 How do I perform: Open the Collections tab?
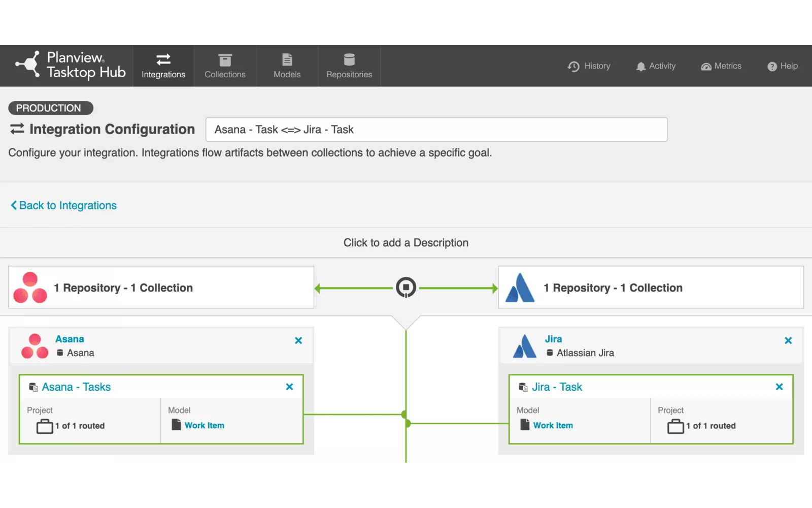tap(225, 66)
